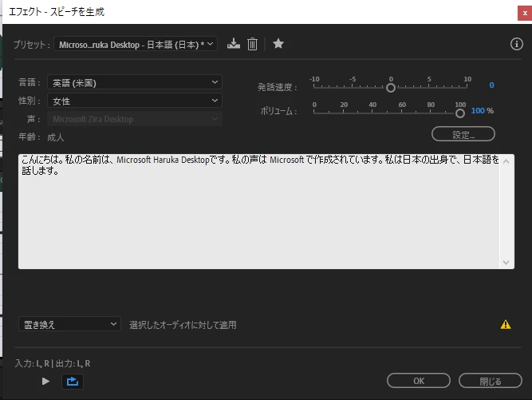
Task: Click the text area scroll up arrow
Action: point(506,161)
